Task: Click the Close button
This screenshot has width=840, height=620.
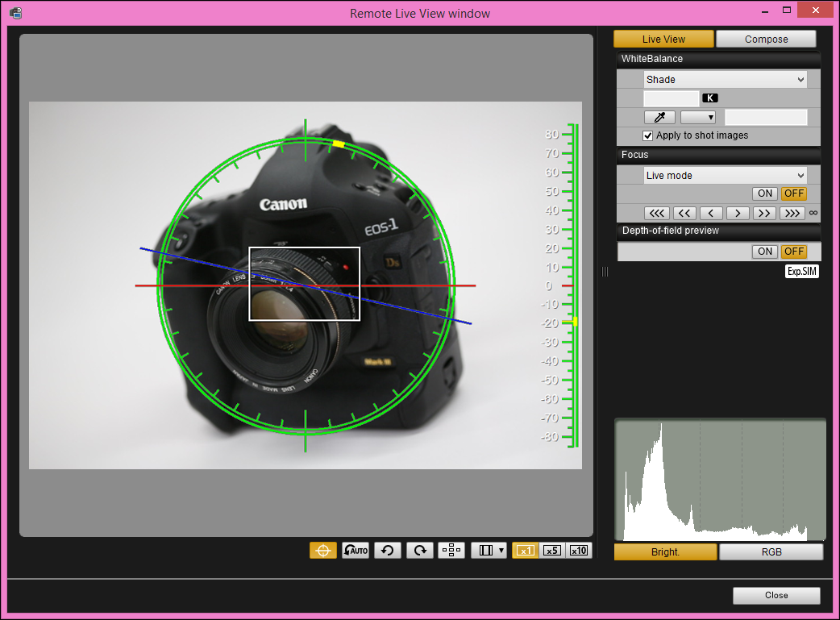Action: 776,595
